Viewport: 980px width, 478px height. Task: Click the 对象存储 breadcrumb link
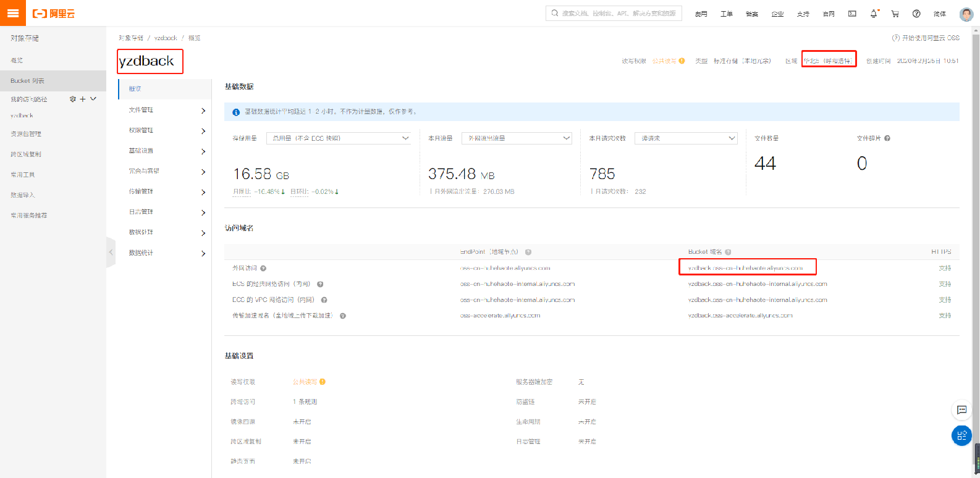[x=131, y=38]
